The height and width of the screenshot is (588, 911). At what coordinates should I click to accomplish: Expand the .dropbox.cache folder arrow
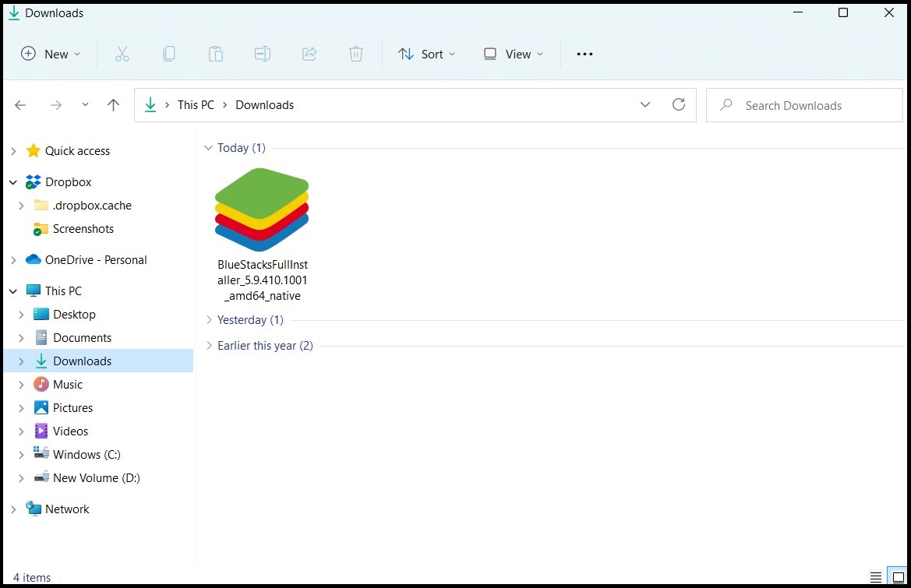coord(21,206)
